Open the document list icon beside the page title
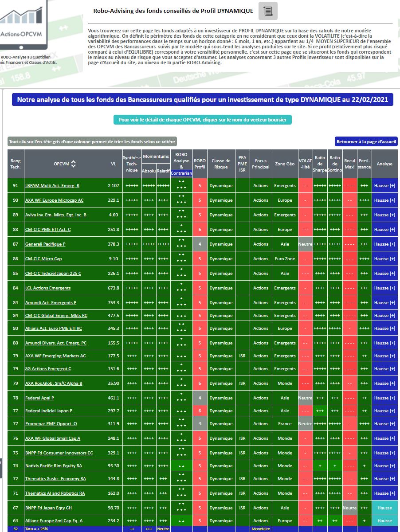The width and height of the screenshot is (400, 532). pyautogui.click(x=268, y=11)
